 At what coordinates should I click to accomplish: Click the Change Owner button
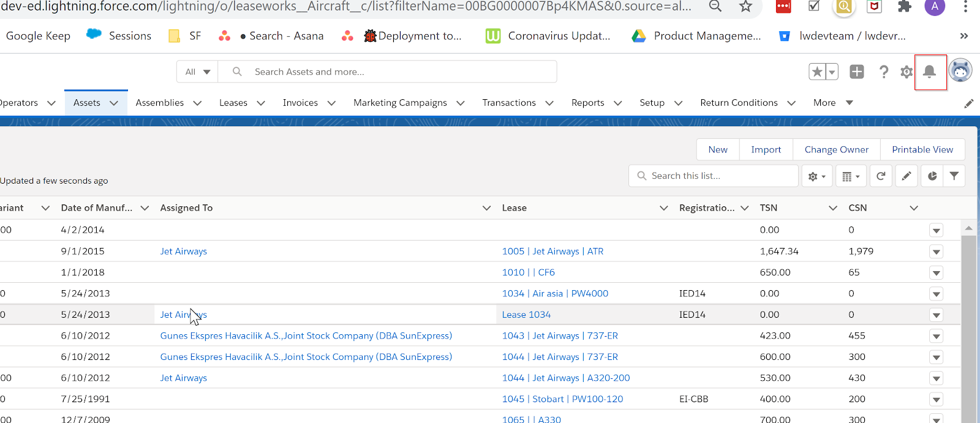pos(837,149)
